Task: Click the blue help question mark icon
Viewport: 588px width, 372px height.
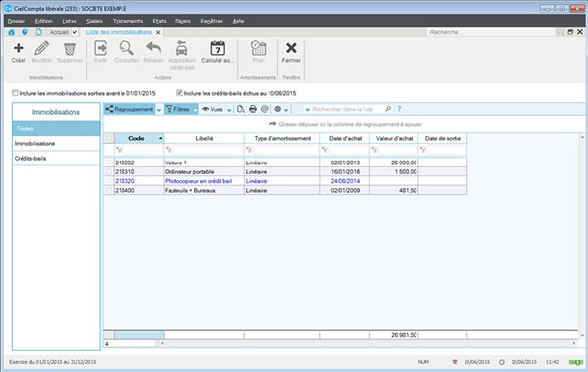Action: (399, 109)
